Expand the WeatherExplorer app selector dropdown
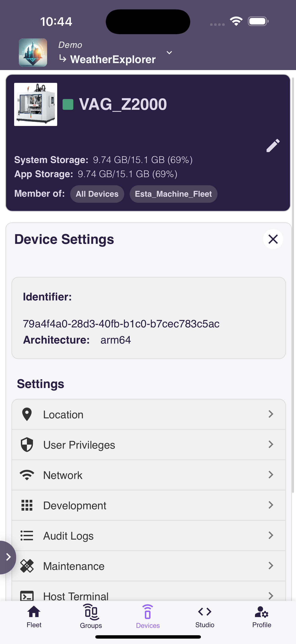Screen dimensions: 296x644 pos(169,53)
